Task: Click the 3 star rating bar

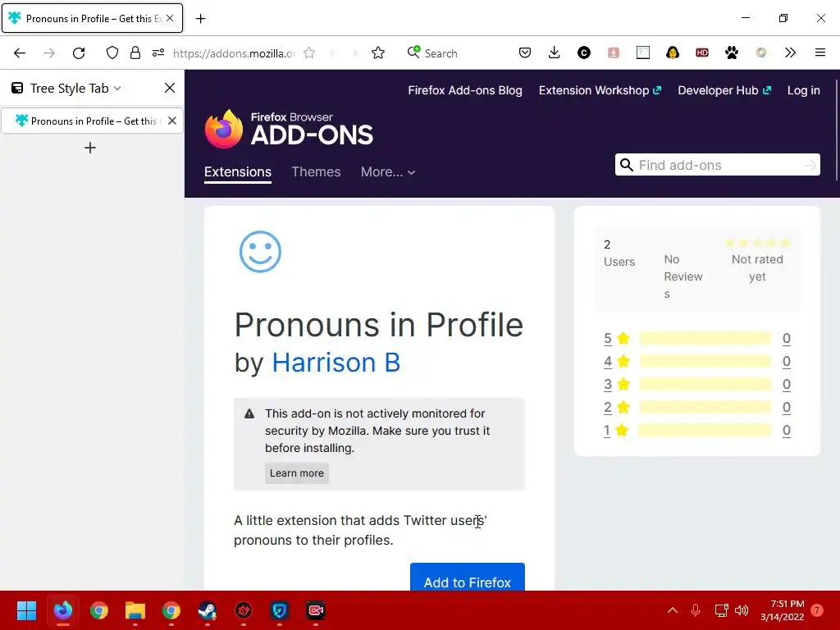Action: click(705, 385)
